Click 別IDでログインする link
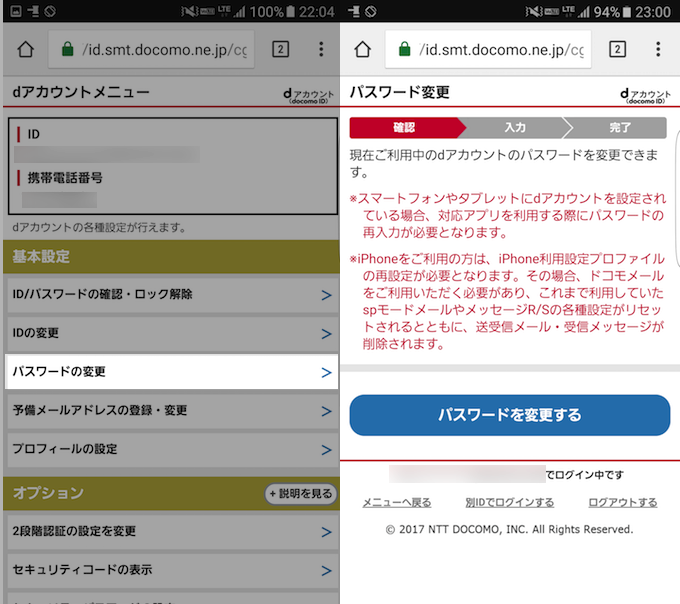This screenshot has width=680, height=604. click(509, 503)
